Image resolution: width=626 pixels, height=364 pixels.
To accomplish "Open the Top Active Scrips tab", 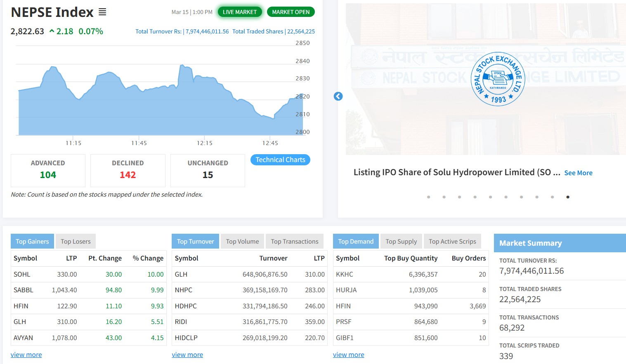I will [452, 242].
